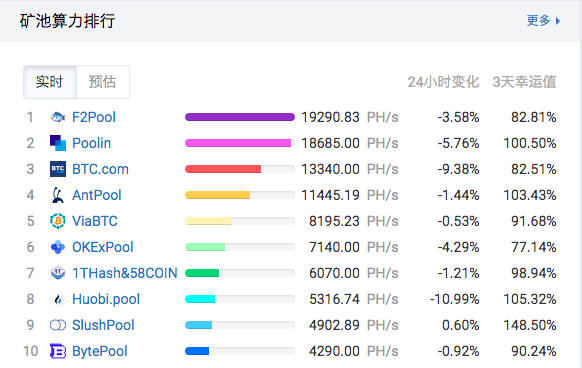Click the purple F2Pool hashrate bar
Screen dimensions: 582x368
point(240,117)
